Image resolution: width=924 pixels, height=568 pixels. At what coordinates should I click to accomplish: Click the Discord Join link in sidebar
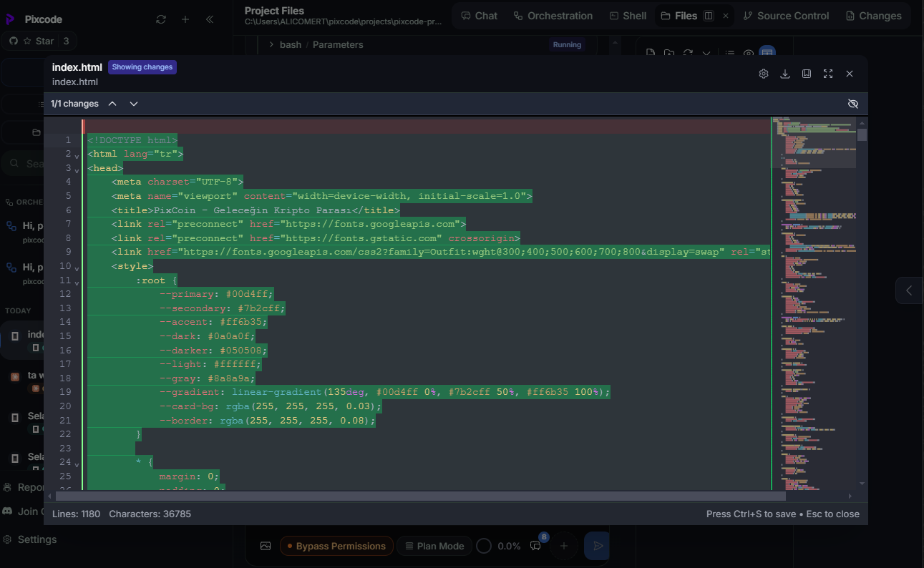[x=21, y=511]
